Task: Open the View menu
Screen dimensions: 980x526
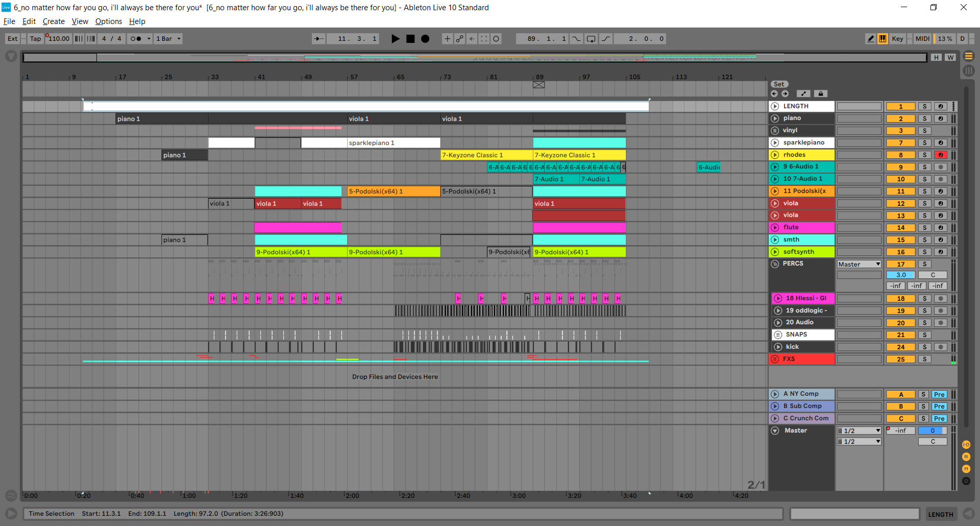Action: [x=80, y=21]
